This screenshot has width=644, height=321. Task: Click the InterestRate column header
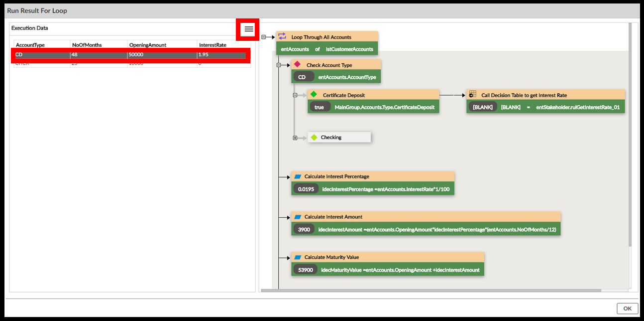click(213, 45)
